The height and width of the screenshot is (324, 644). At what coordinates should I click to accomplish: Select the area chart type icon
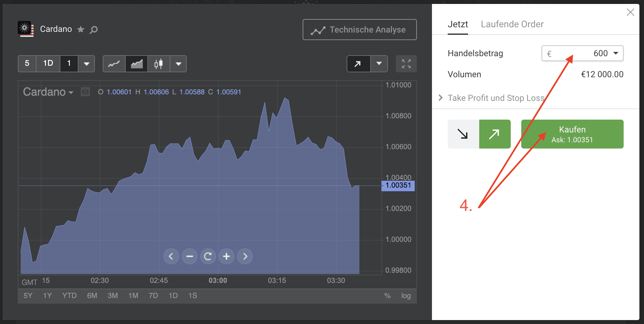point(137,64)
